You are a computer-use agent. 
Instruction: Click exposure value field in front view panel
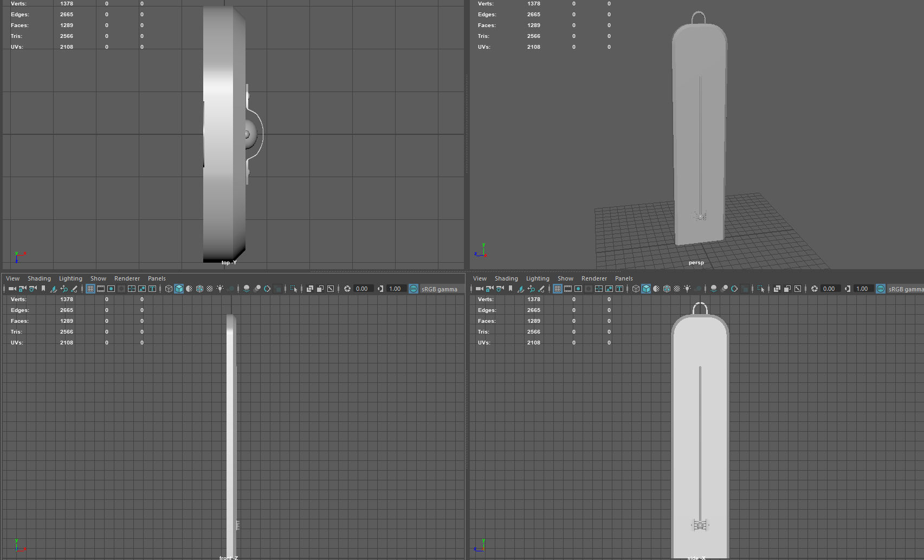pos(363,289)
